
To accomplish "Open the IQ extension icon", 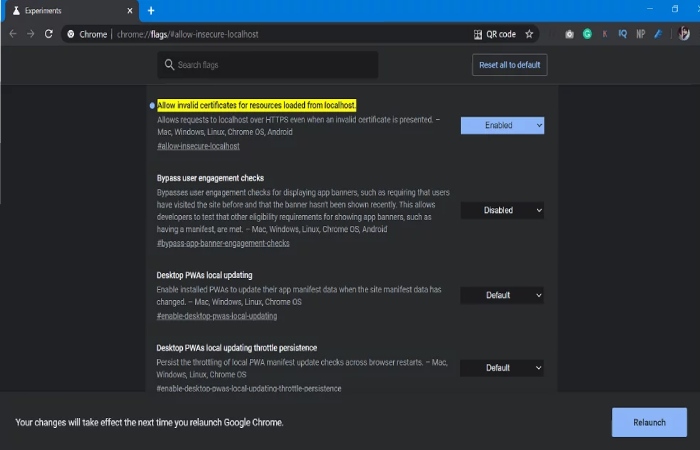I will (623, 34).
